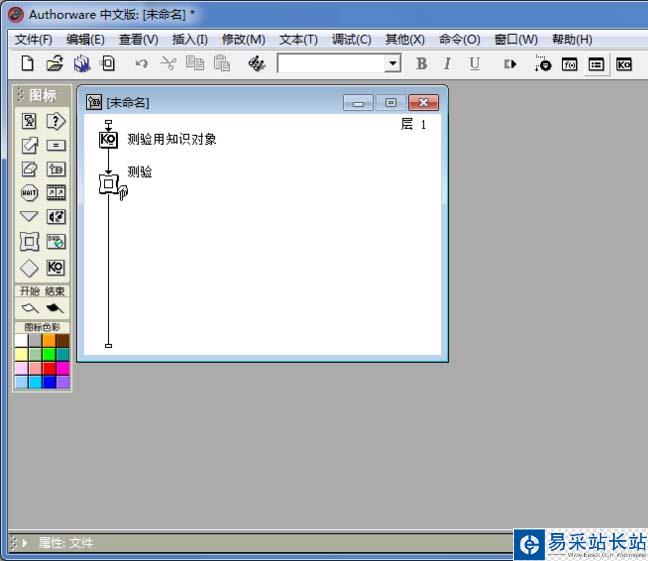
Task: Open the 帮助(H) menu
Action: (x=572, y=40)
